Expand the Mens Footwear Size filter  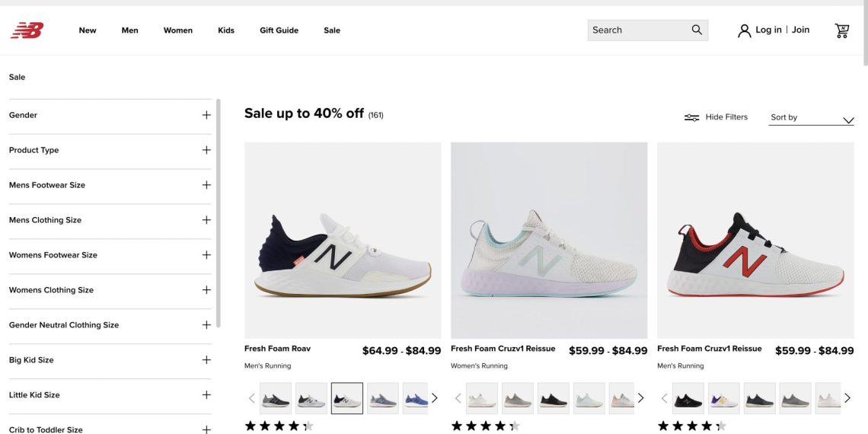click(x=206, y=185)
